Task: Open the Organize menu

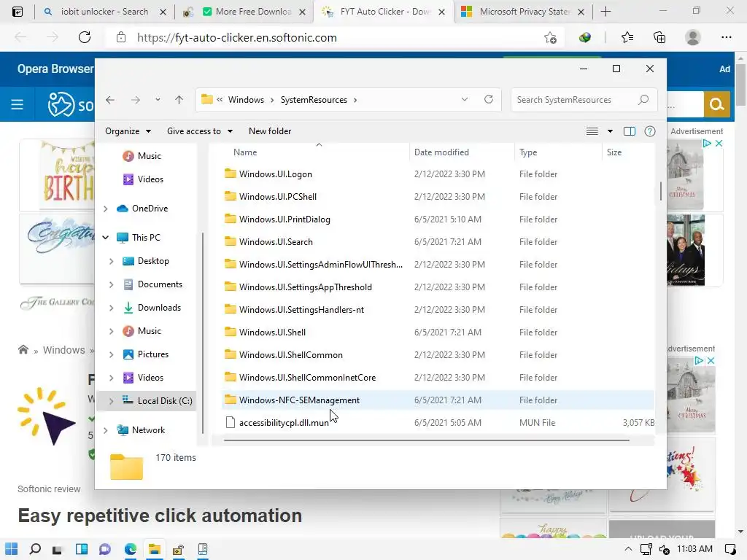Action: (x=128, y=131)
